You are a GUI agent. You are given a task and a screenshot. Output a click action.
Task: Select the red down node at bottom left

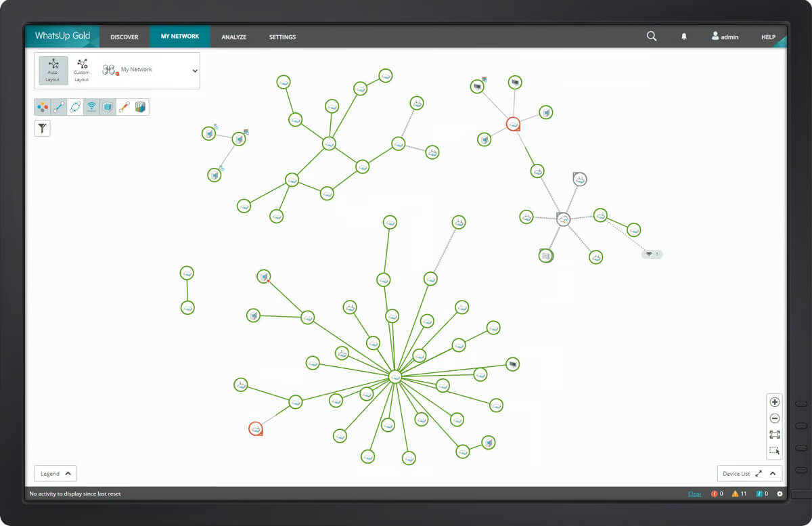pyautogui.click(x=256, y=429)
